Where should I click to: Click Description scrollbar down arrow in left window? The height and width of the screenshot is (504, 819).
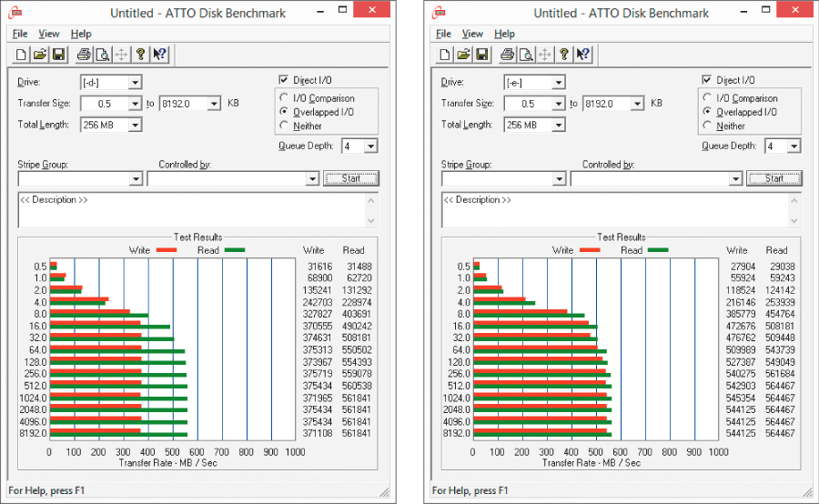click(x=370, y=221)
